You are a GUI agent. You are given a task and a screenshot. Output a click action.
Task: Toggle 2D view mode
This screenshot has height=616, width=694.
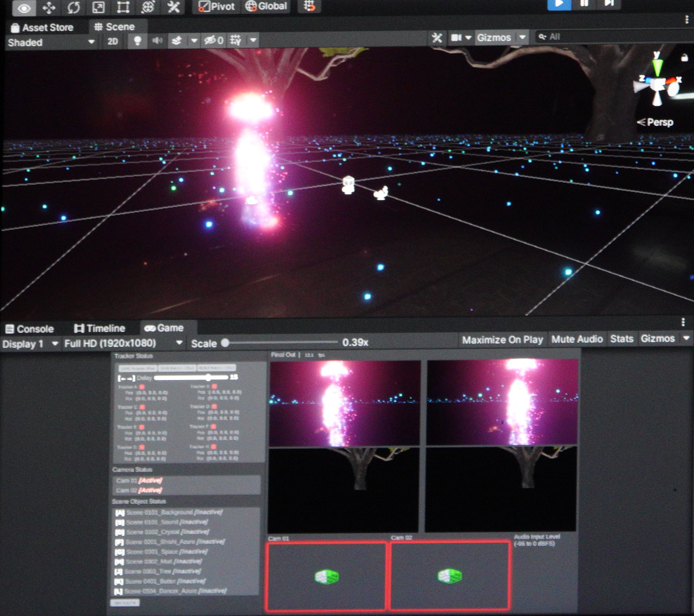(x=112, y=42)
